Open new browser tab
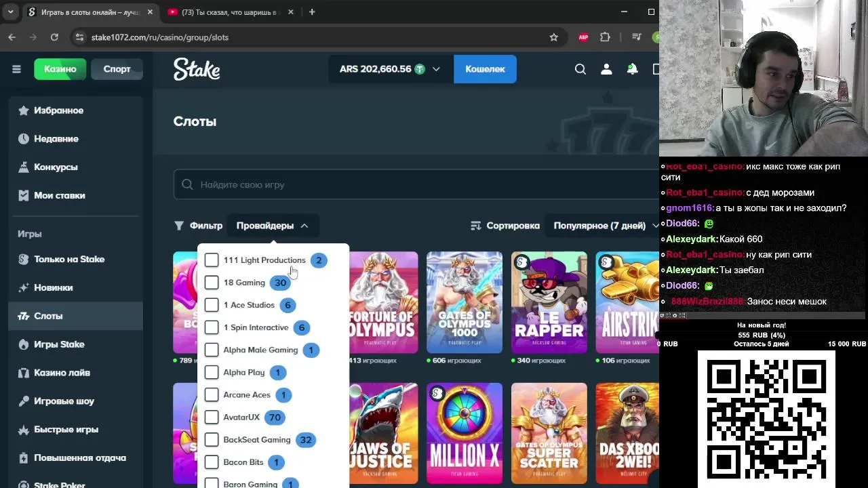 (x=312, y=12)
